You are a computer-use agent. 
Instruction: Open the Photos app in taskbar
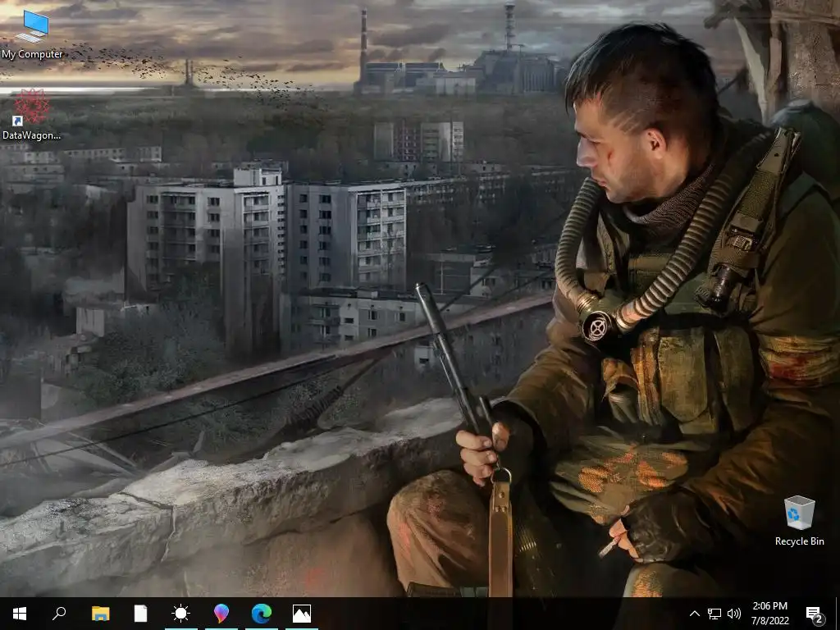[302, 614]
